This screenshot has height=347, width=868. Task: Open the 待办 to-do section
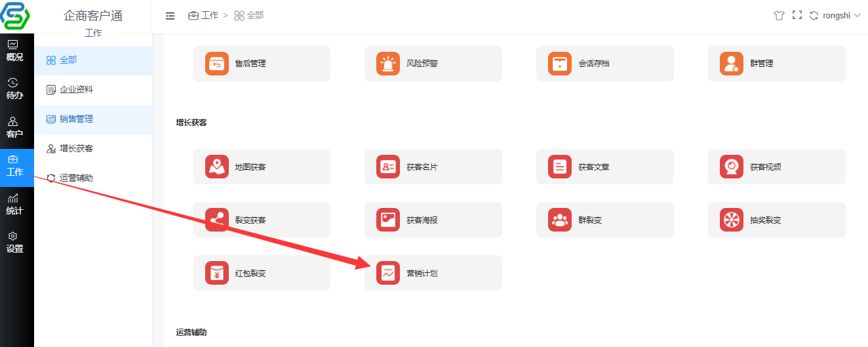click(x=14, y=89)
